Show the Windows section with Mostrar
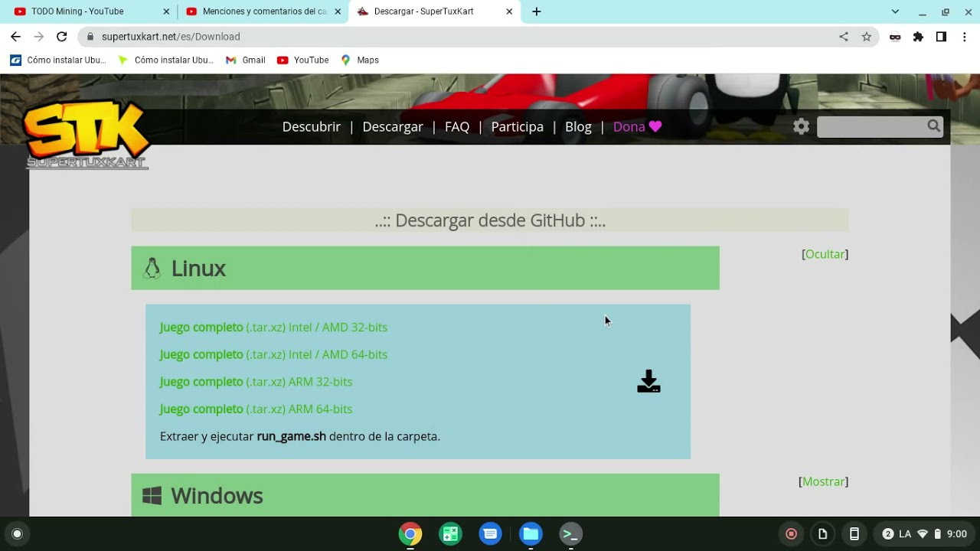 [x=823, y=481]
